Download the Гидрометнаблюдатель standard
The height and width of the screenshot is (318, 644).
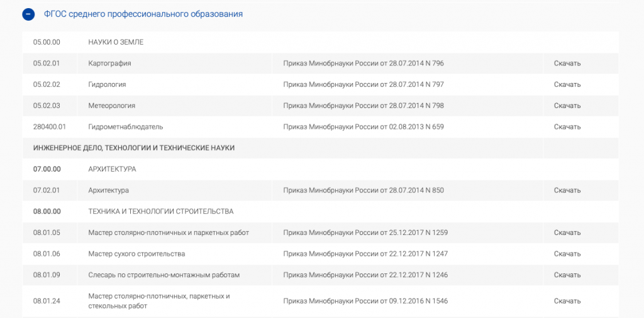coord(567,127)
